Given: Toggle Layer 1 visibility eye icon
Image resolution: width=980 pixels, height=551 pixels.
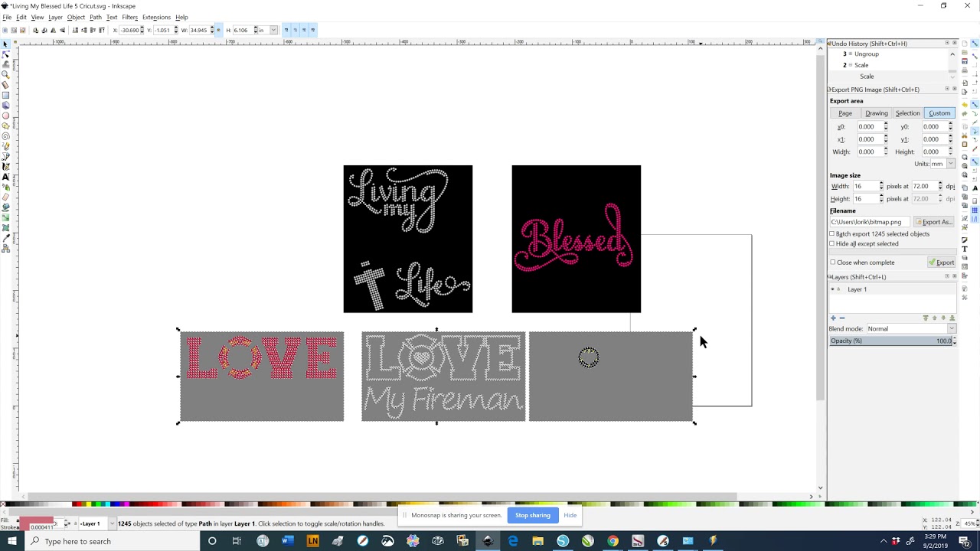Looking at the screenshot, I should 833,289.
